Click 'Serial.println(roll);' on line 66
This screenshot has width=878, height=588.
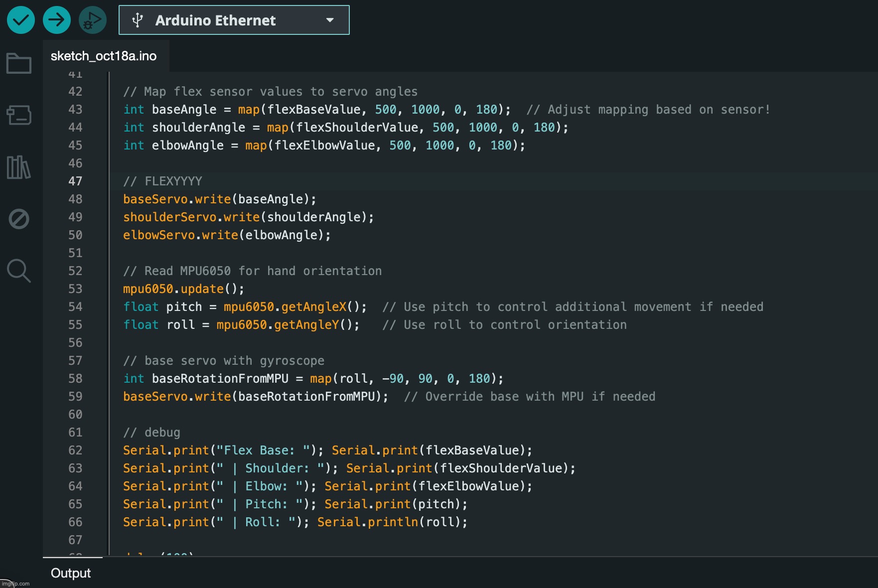pyautogui.click(x=393, y=522)
